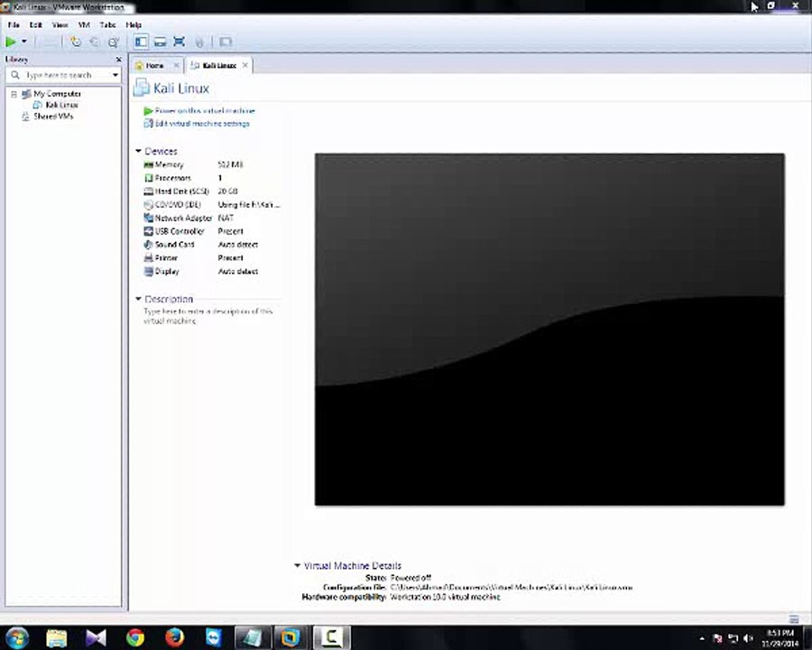Open the snapshot manager toolbar icon
This screenshot has height=650, width=812.
pyautogui.click(x=113, y=42)
